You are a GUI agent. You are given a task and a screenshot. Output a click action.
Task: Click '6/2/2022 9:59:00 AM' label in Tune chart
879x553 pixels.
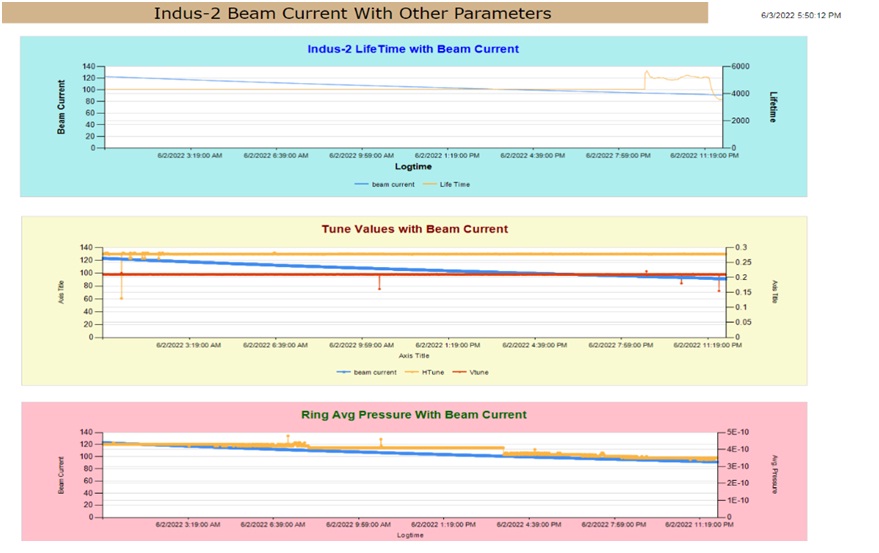[362, 345]
